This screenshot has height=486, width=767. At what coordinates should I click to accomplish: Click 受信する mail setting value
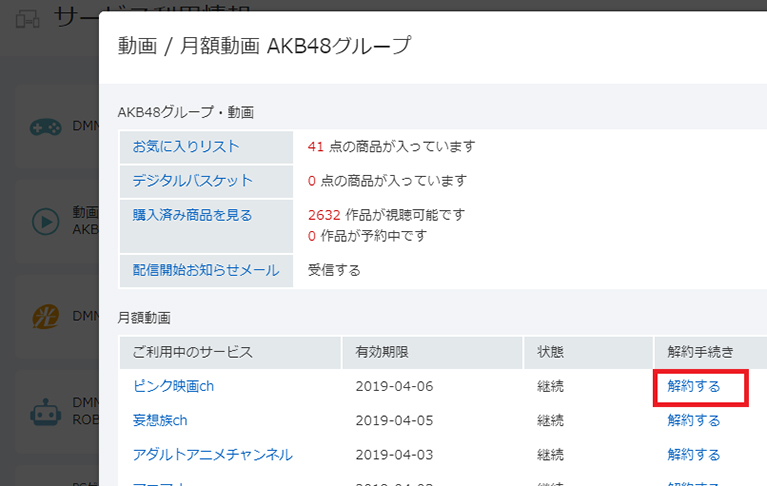[x=334, y=270]
